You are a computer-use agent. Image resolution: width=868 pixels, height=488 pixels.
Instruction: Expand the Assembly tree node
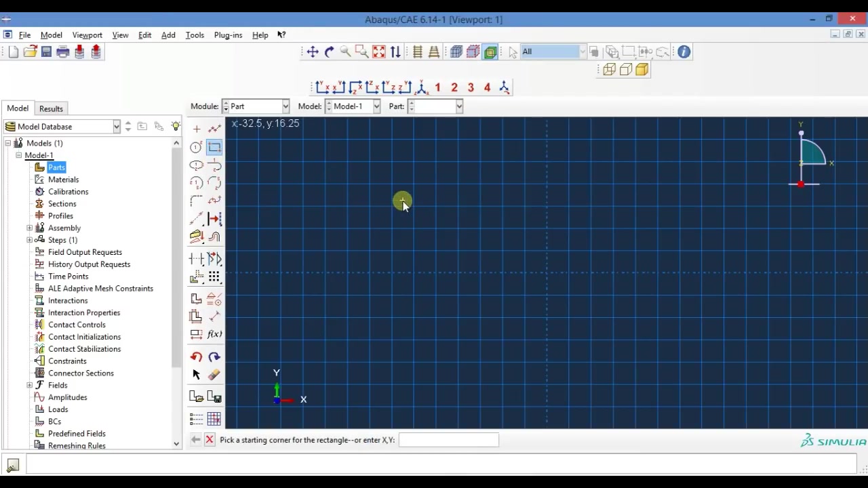click(30, 228)
